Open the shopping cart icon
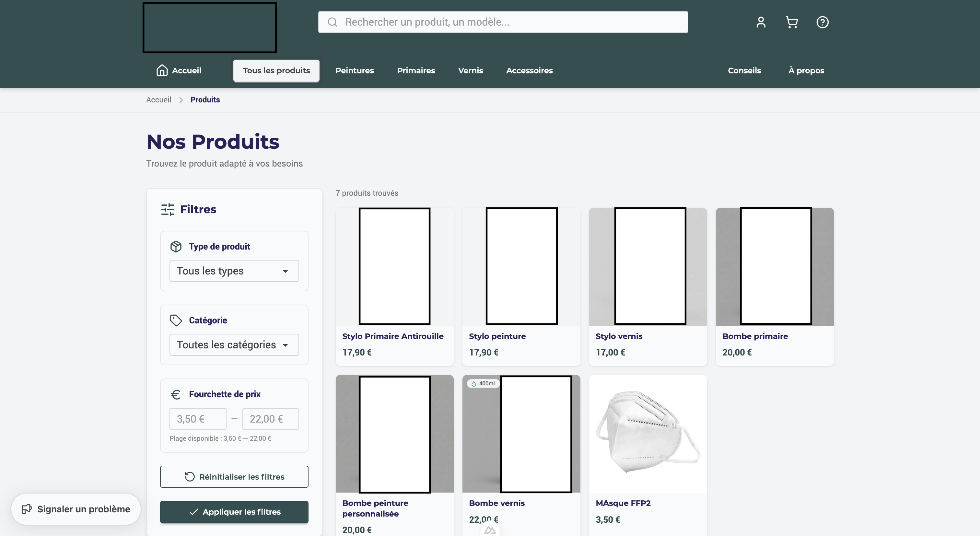Viewport: 980px width, 536px height. [x=791, y=22]
